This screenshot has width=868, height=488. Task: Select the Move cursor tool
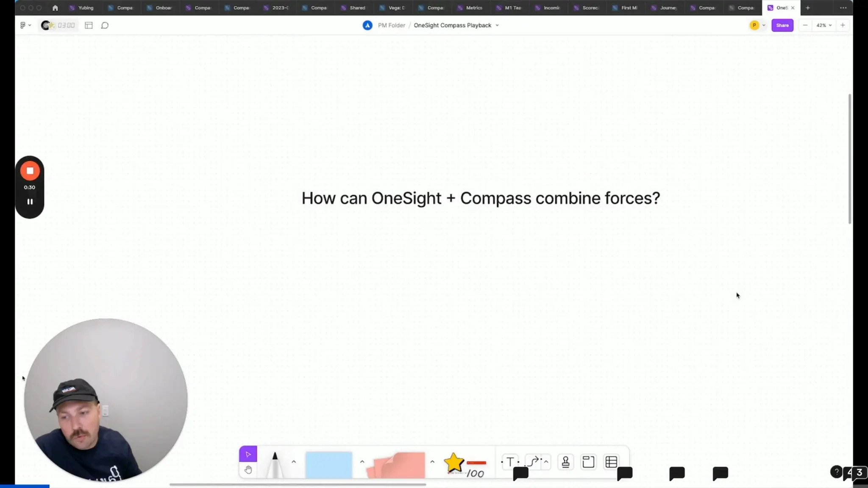coord(248,454)
